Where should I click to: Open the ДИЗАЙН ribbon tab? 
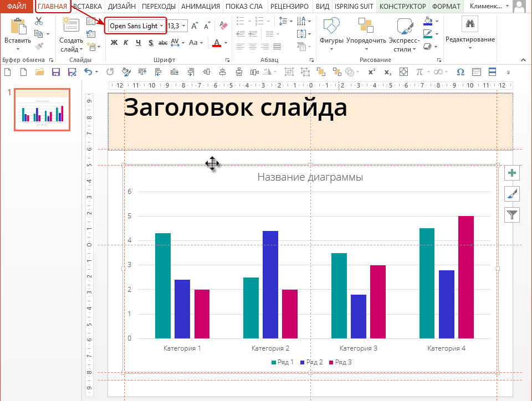tap(121, 7)
